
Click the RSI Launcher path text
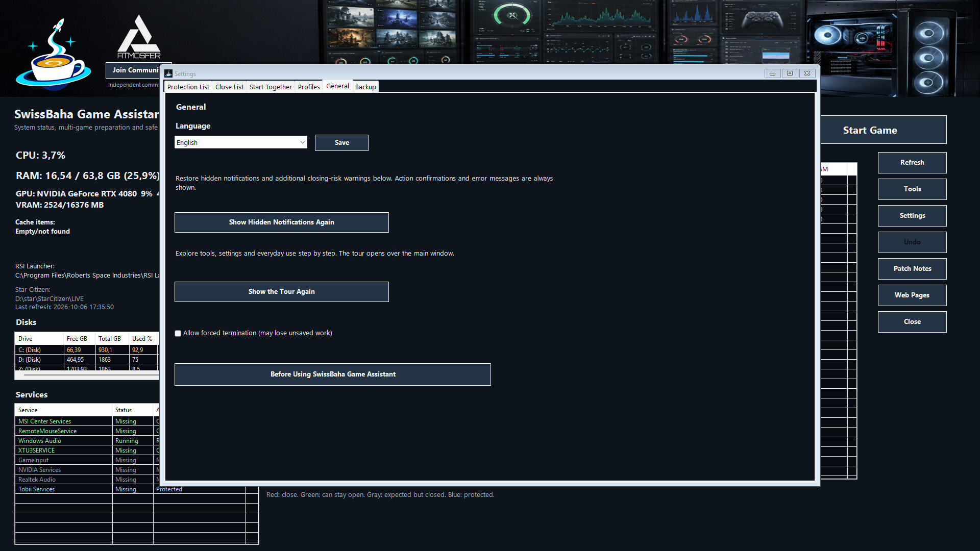[87, 275]
